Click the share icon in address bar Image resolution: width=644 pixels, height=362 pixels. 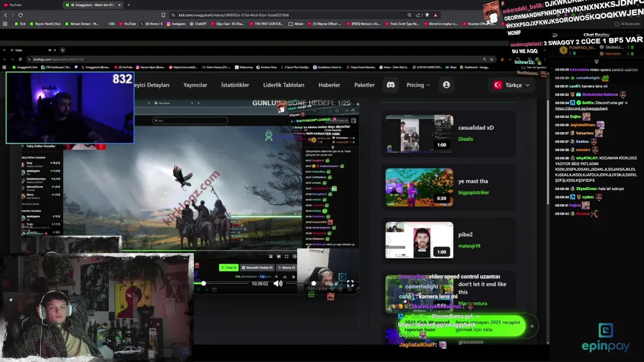(418, 15)
